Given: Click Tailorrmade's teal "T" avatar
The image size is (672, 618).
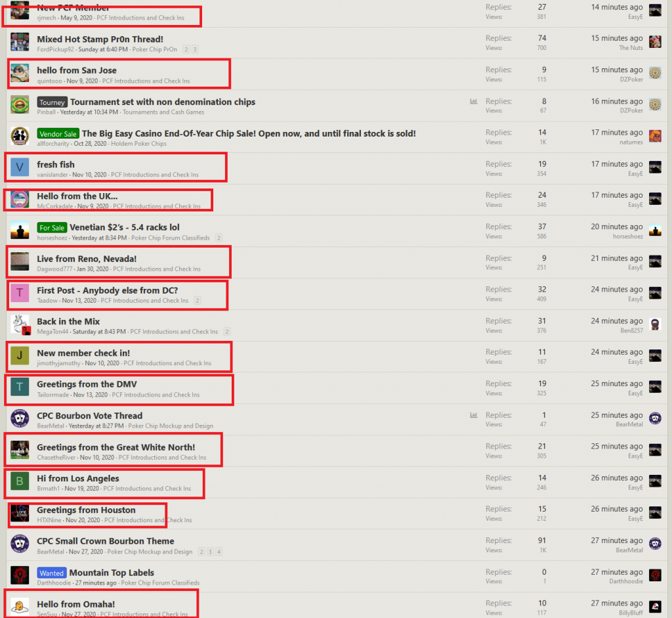Looking at the screenshot, I should click(x=20, y=388).
